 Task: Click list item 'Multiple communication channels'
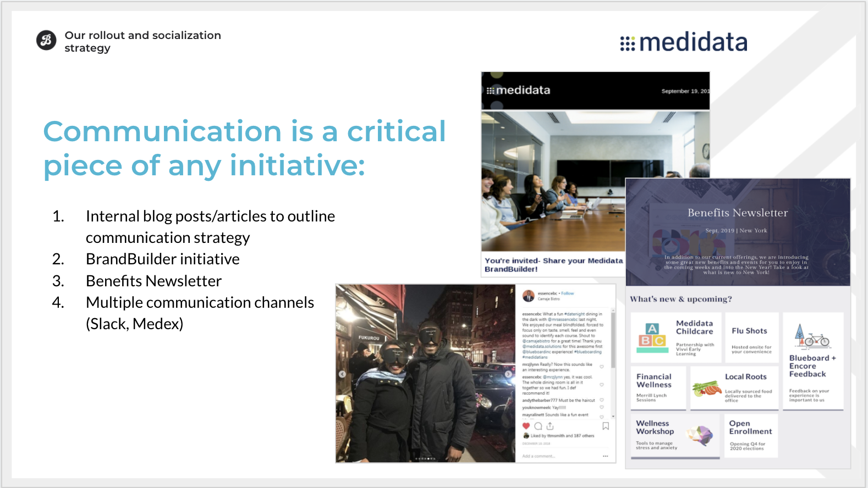click(200, 303)
